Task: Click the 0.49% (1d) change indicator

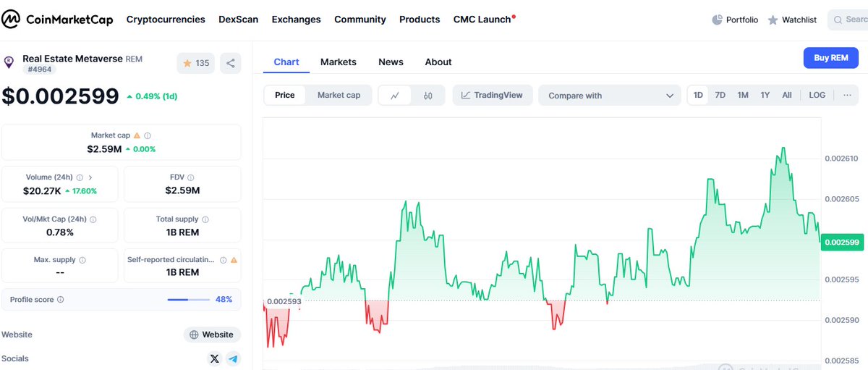Action: (x=152, y=96)
